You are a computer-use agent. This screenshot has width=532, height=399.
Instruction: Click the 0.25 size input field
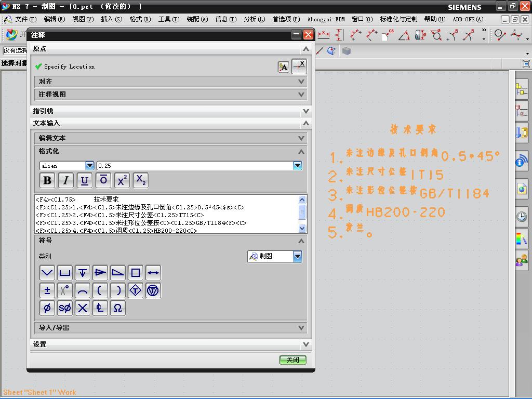pos(195,166)
